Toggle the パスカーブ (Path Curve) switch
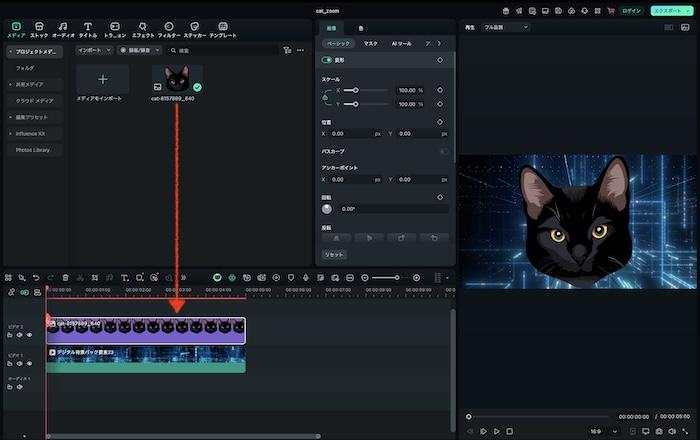The height and width of the screenshot is (440, 700). [443, 151]
